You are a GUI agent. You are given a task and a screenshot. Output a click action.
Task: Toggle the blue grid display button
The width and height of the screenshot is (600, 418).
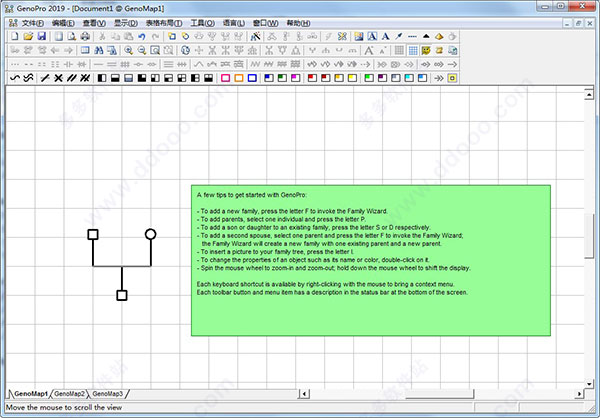[x=413, y=50]
